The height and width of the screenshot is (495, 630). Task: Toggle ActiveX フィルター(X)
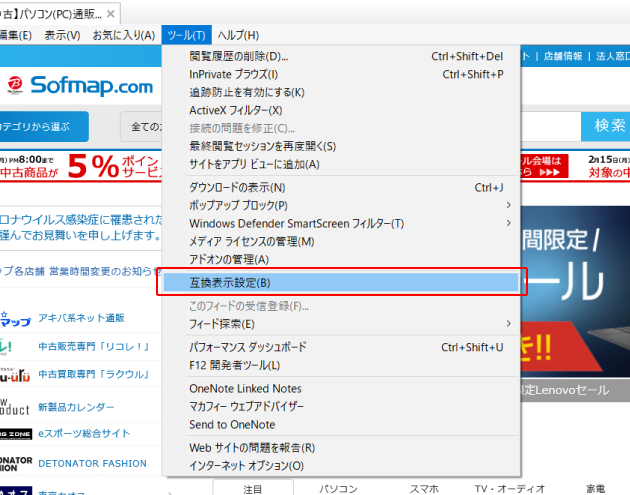(341, 110)
